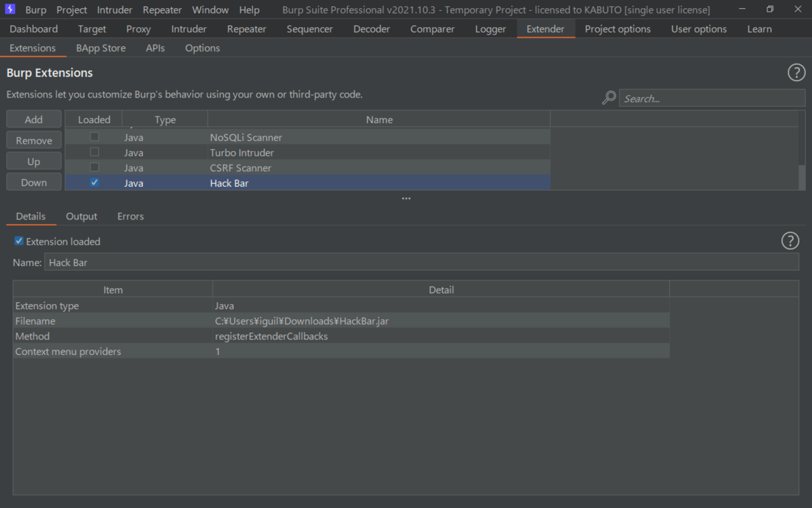812x508 pixels.
Task: Click the magnifier search icon
Action: coord(609,98)
